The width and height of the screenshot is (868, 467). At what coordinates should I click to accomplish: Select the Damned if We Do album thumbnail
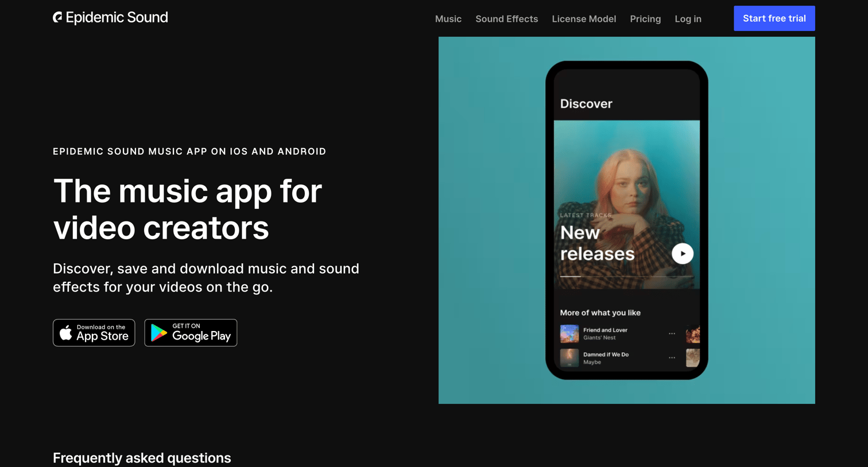tap(569, 357)
